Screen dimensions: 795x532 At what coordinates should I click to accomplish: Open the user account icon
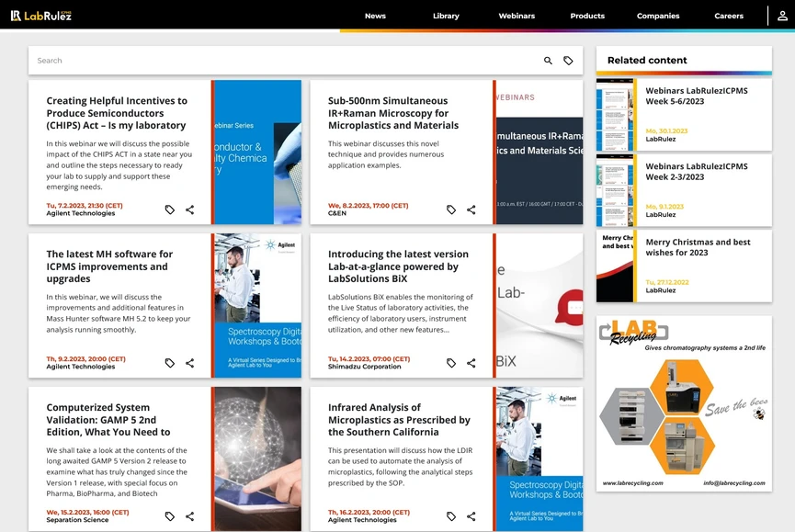click(x=782, y=16)
